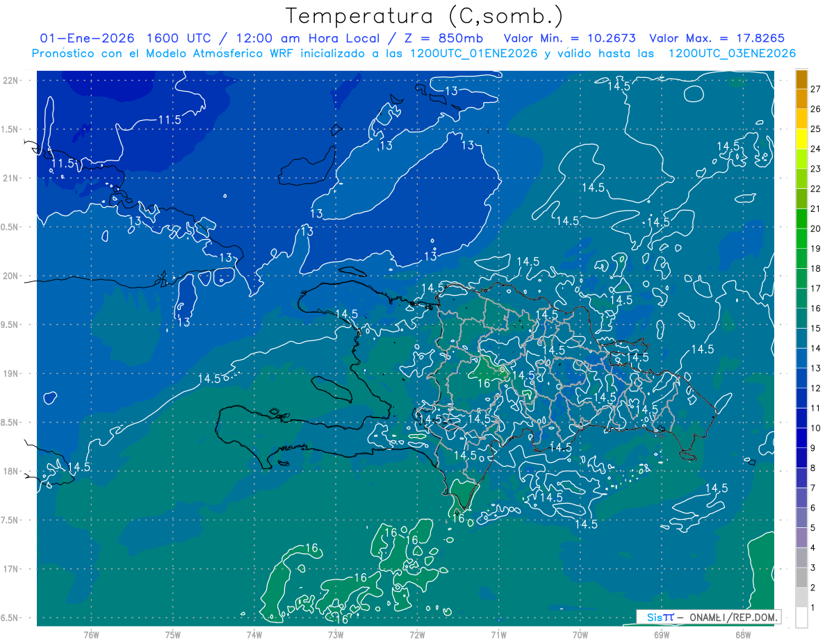This screenshot has width=834, height=644.
Task: Click the "21N" latitude axis label
Action: point(11,179)
